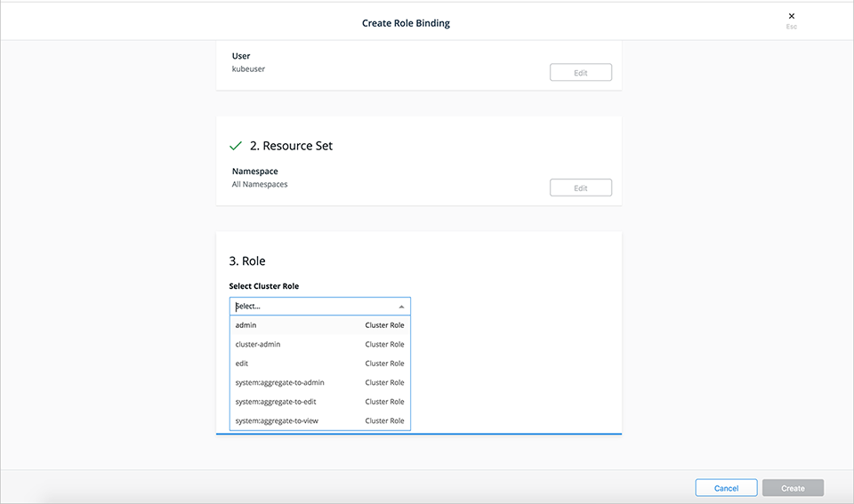Screen dimensions: 854x504
Task: Click the Create button
Action: (793, 488)
